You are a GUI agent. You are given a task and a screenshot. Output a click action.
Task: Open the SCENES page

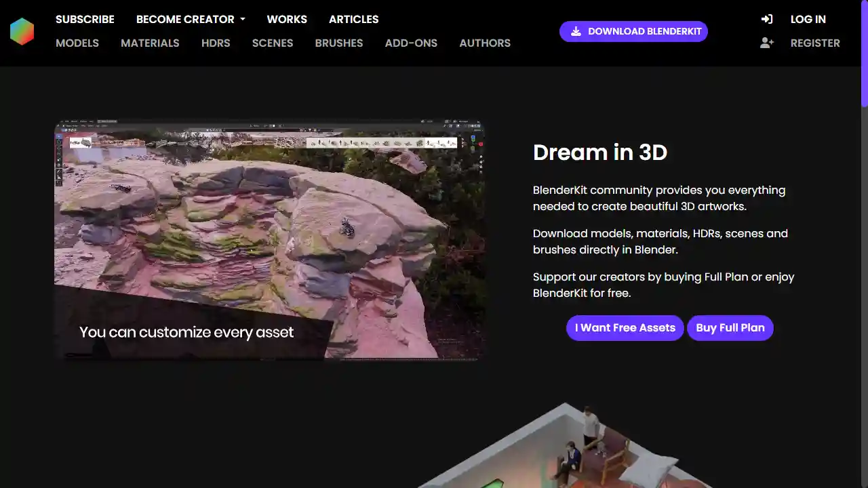pyautogui.click(x=273, y=43)
